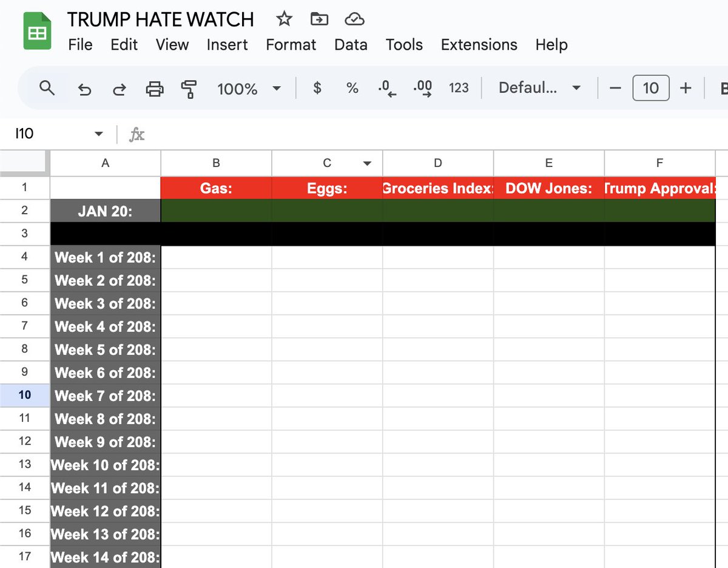The image size is (728, 568).
Task: Select the Week 3 of 208: cell
Action: 106,303
